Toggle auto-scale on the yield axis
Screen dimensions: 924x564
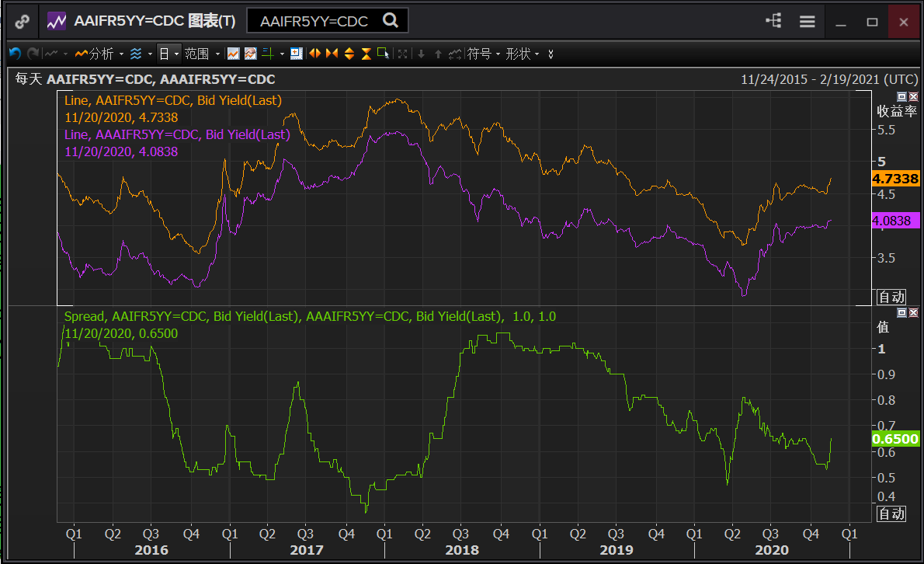click(x=891, y=297)
